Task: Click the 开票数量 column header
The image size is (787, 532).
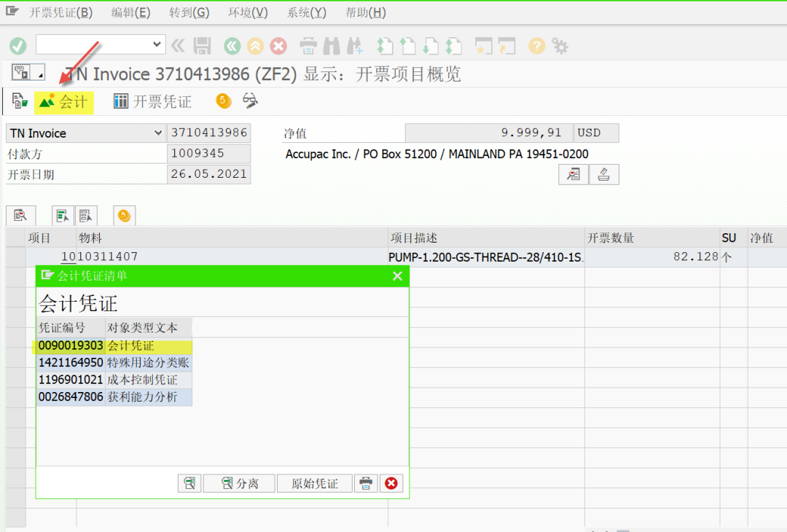Action: coord(652,238)
